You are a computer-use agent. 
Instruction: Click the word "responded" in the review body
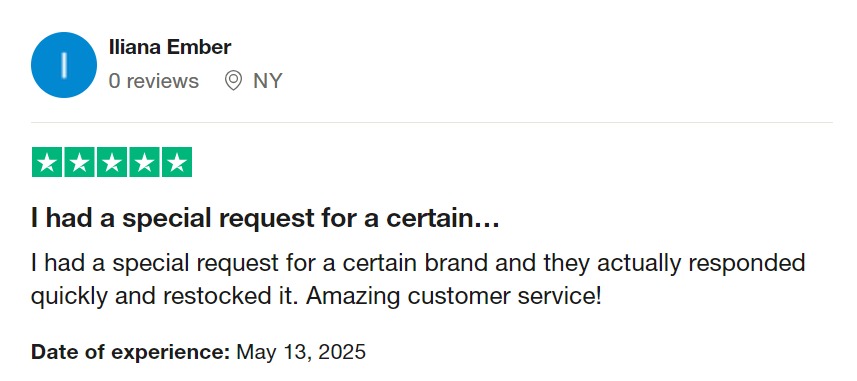[747, 264]
